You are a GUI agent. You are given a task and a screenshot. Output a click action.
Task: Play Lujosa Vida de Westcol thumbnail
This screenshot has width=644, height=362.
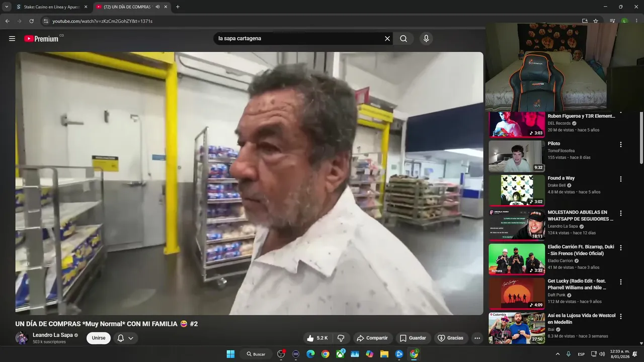(x=517, y=328)
